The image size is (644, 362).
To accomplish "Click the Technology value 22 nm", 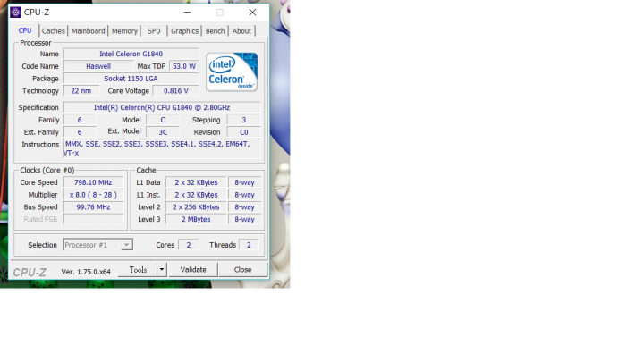I will (x=80, y=90).
